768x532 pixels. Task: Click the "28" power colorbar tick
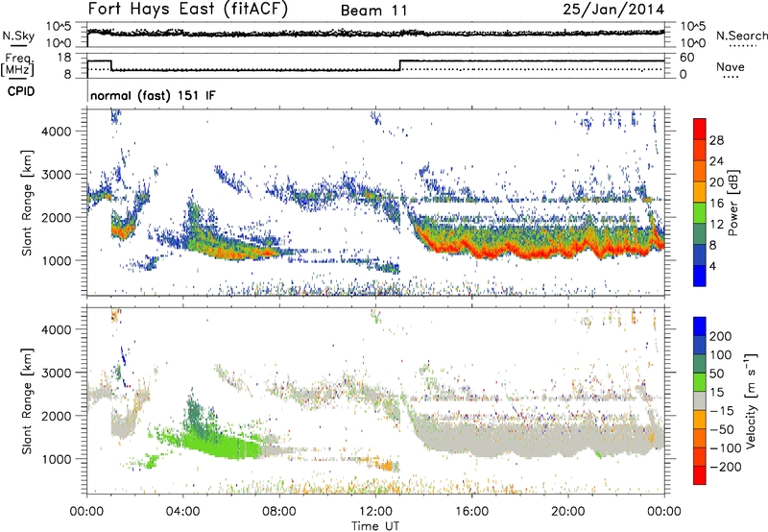716,140
